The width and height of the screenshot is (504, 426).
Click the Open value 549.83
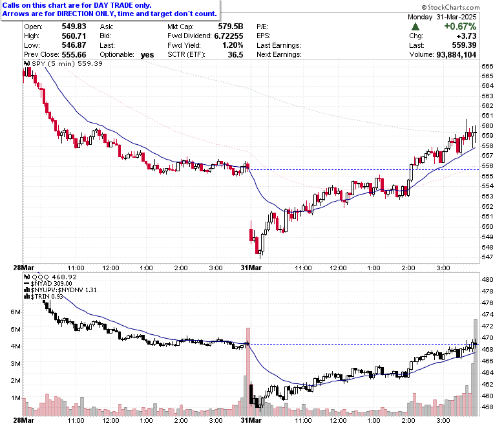tap(74, 27)
